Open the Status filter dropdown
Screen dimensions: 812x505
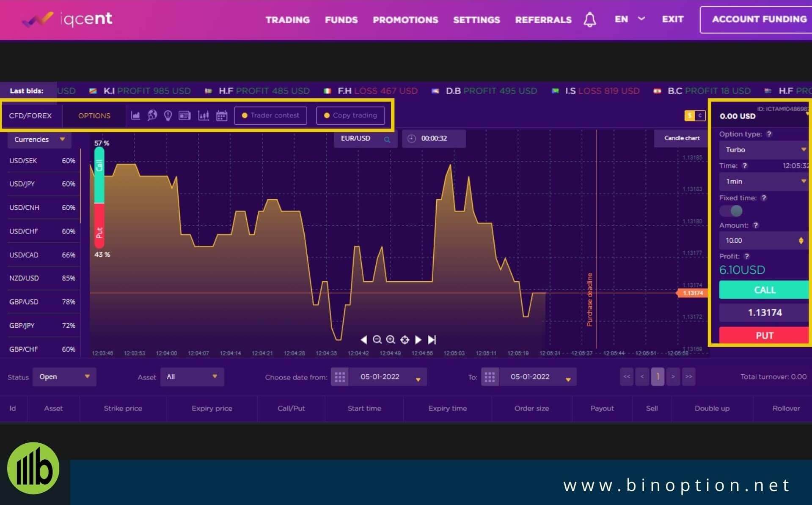[x=64, y=377]
